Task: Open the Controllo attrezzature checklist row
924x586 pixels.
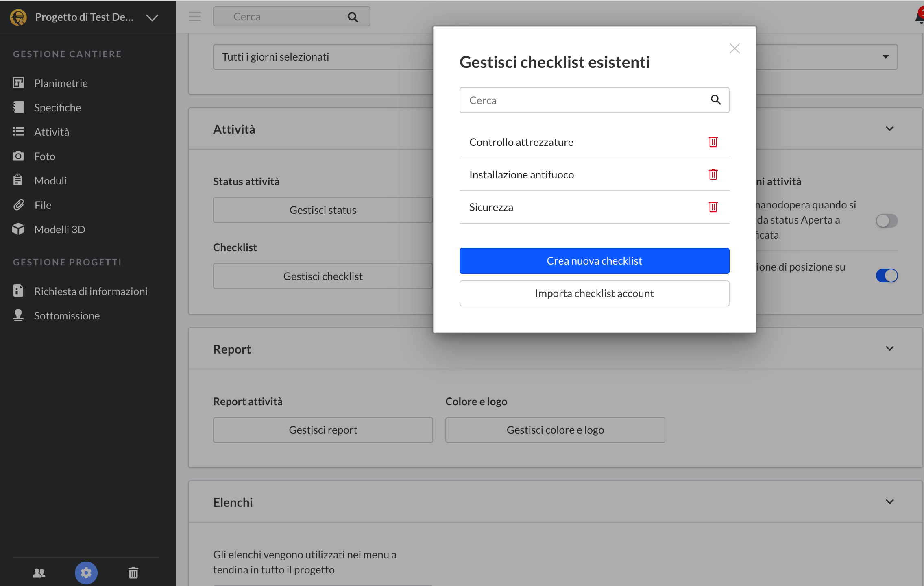Action: click(594, 142)
